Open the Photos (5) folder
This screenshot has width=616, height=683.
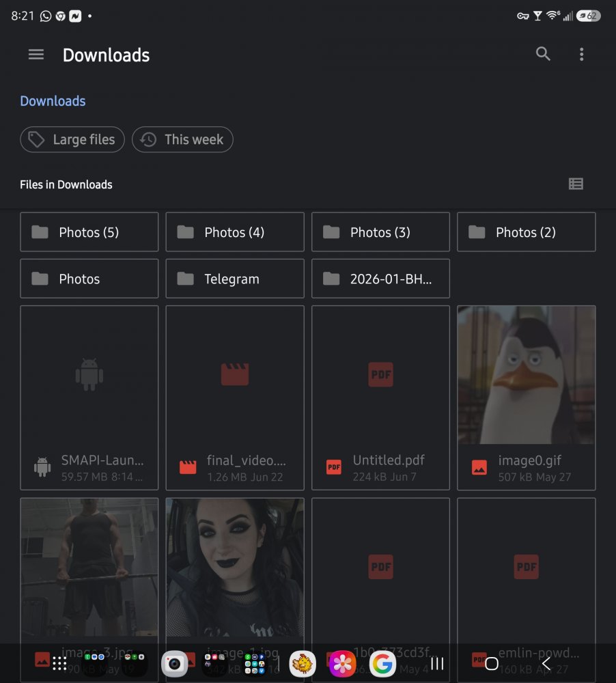tap(89, 232)
